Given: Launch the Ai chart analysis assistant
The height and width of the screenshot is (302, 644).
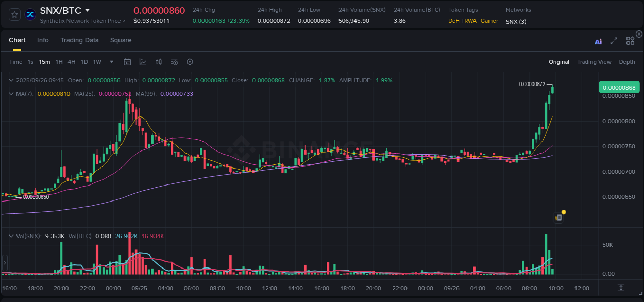Looking at the screenshot, I should (598, 41).
